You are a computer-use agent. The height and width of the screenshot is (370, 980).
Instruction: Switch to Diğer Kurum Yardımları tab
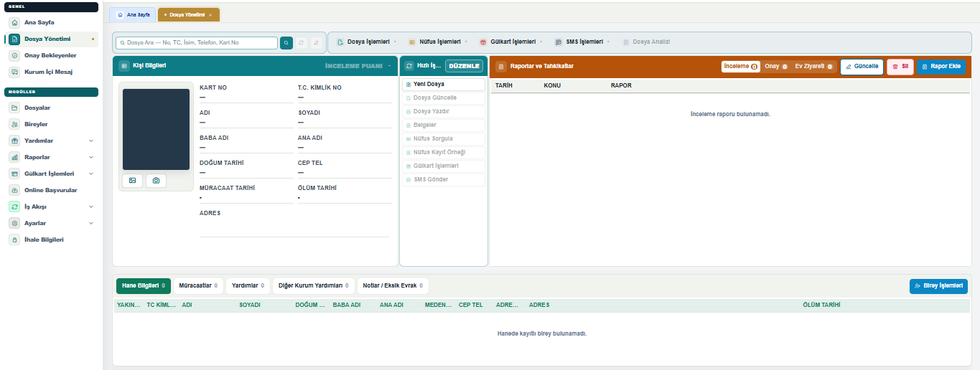(314, 286)
